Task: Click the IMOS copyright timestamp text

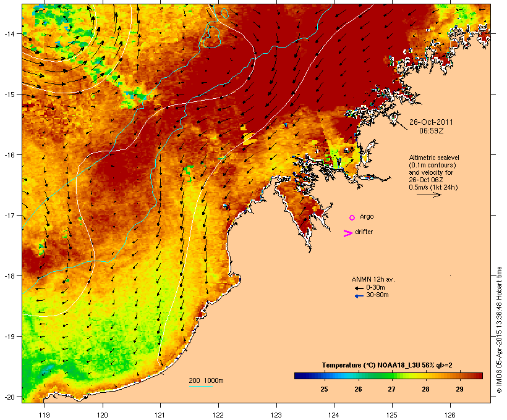Action: 499,330
